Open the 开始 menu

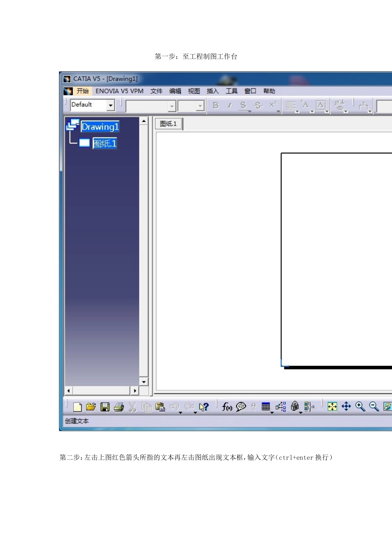click(83, 91)
